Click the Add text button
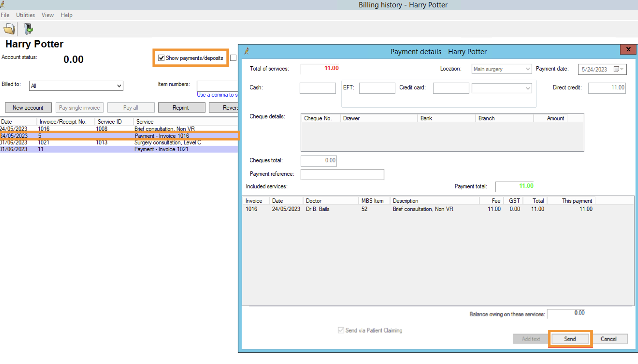The image size is (638, 364). [531, 339]
